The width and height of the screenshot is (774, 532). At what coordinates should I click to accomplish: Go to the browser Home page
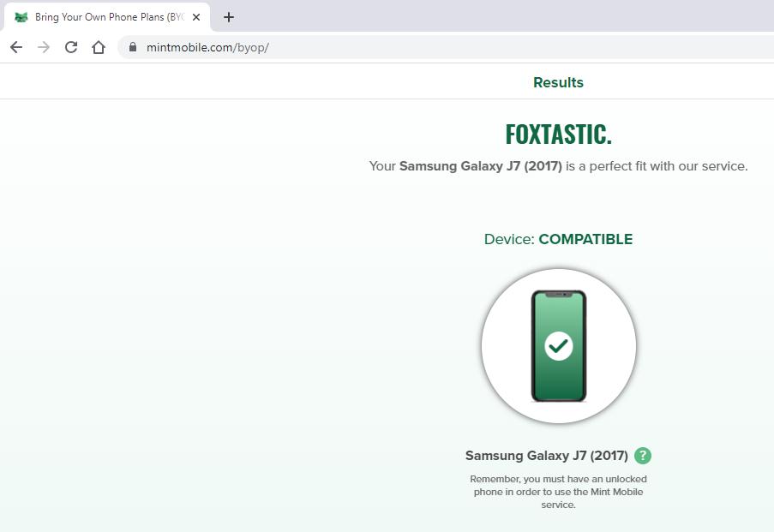pos(99,47)
